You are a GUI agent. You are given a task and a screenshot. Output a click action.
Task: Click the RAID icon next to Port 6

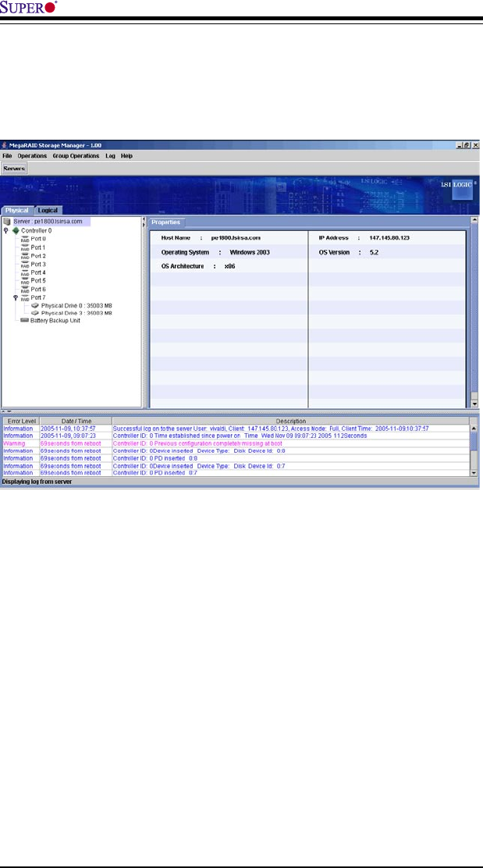[24, 289]
